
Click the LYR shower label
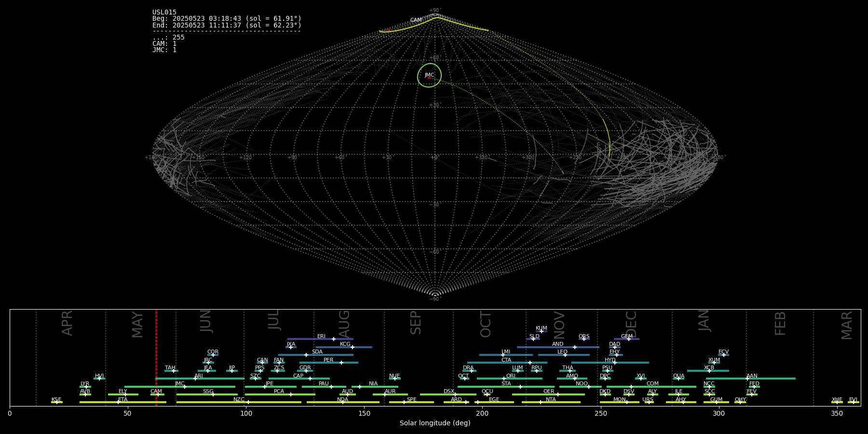coord(85,383)
